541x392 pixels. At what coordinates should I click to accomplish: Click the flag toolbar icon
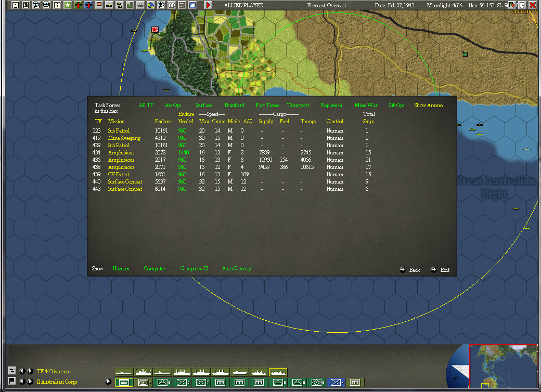click(x=99, y=5)
